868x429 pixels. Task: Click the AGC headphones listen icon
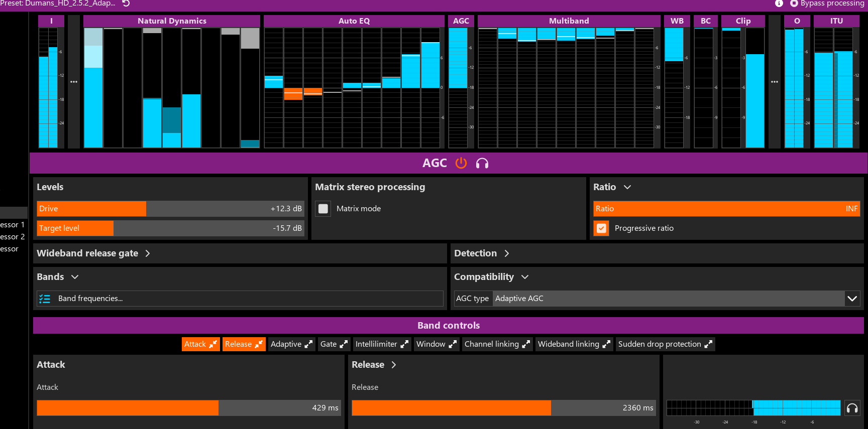click(x=482, y=163)
